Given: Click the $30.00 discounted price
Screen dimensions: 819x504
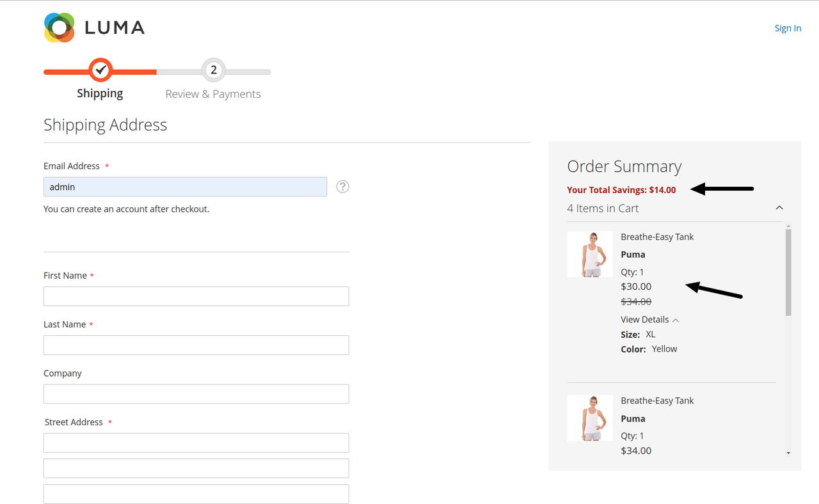Looking at the screenshot, I should click(636, 287).
